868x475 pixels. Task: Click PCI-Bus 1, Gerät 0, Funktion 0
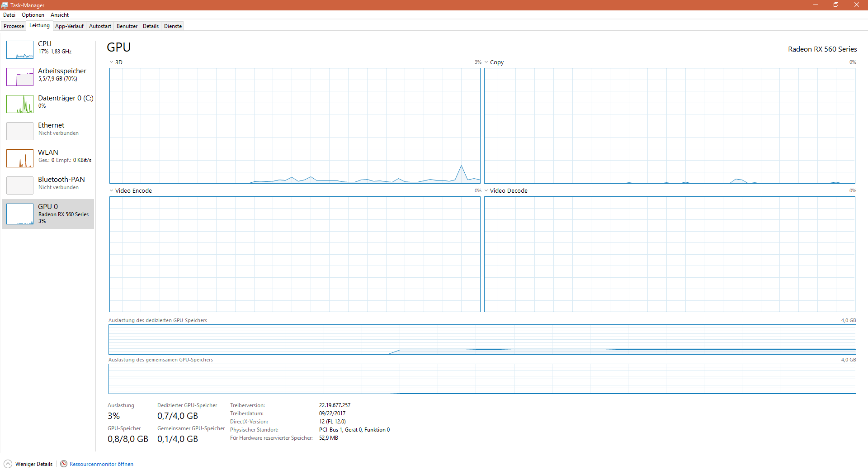tap(354, 430)
